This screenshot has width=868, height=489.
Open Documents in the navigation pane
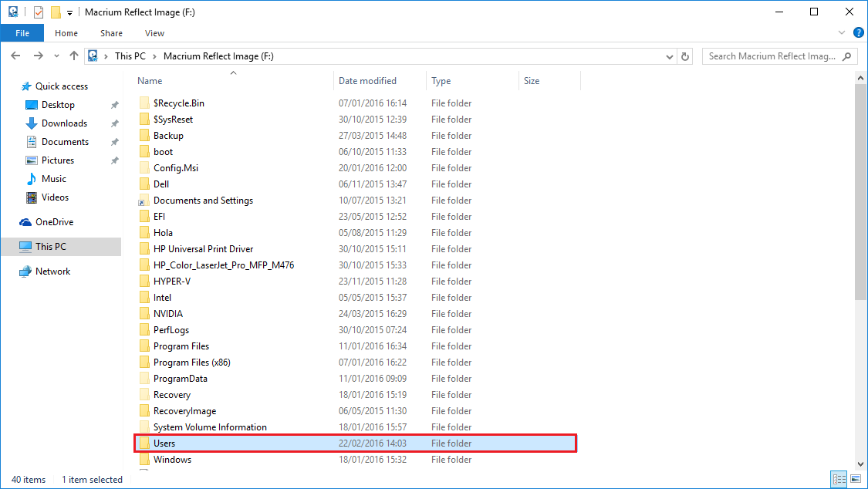[x=65, y=142]
